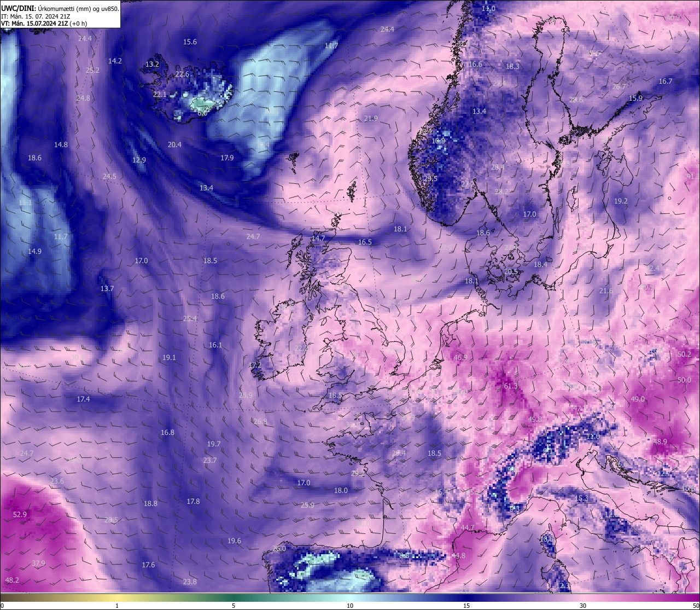700x610 pixels.
Task: Click the 26.8 value on the map
Action: [260, 422]
